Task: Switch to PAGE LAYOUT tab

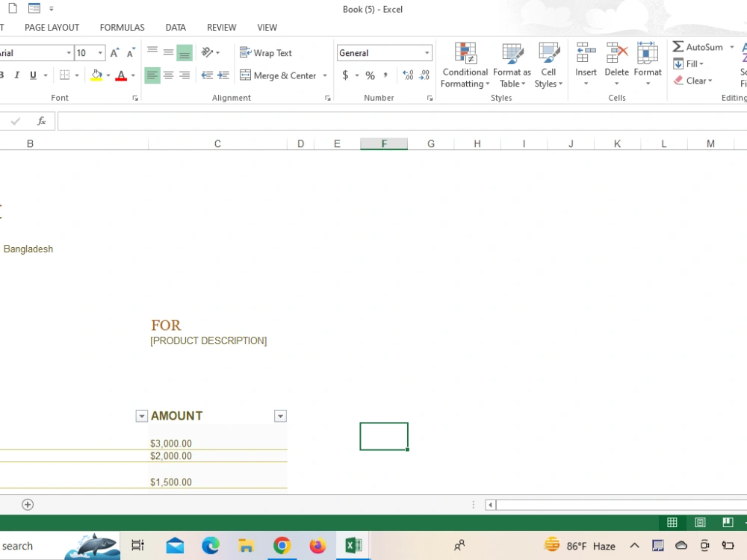Action: coord(52,28)
